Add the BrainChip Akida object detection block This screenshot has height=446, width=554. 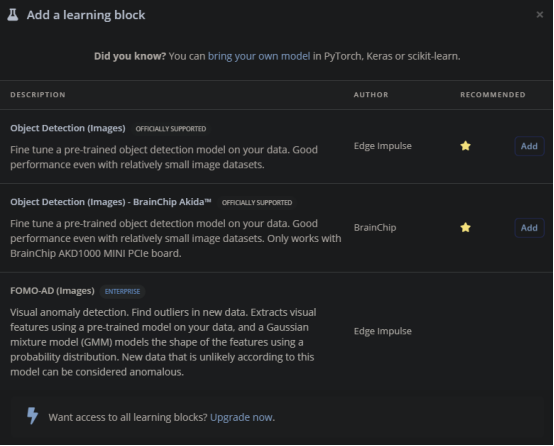529,228
